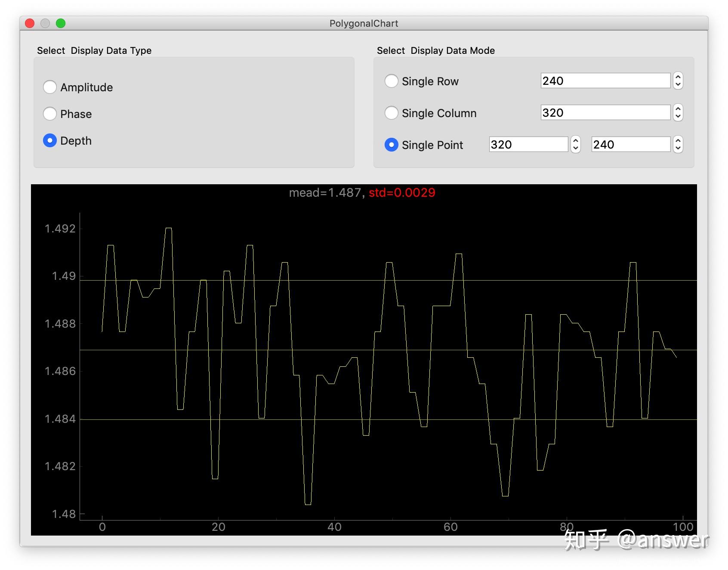Click the red 'std=0.0029' label
Image resolution: width=728 pixels, height=570 pixels.
point(402,192)
